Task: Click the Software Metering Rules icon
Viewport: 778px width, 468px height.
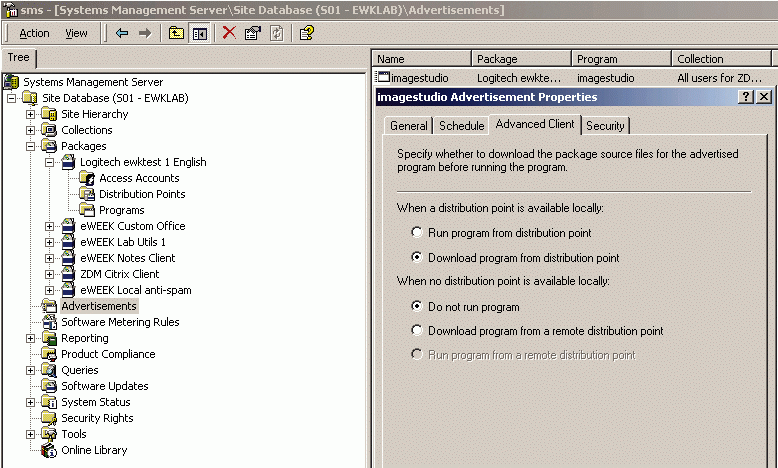Action: (x=49, y=322)
